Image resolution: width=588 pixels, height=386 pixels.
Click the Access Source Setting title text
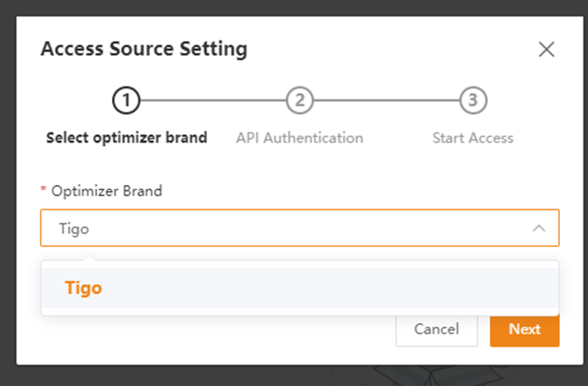[144, 48]
